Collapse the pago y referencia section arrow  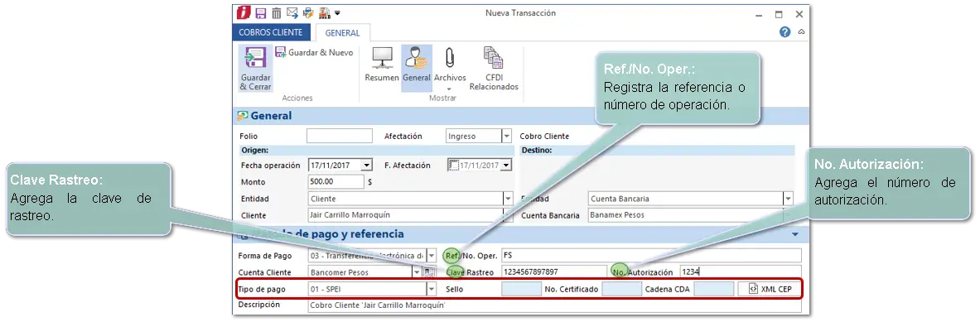795,234
